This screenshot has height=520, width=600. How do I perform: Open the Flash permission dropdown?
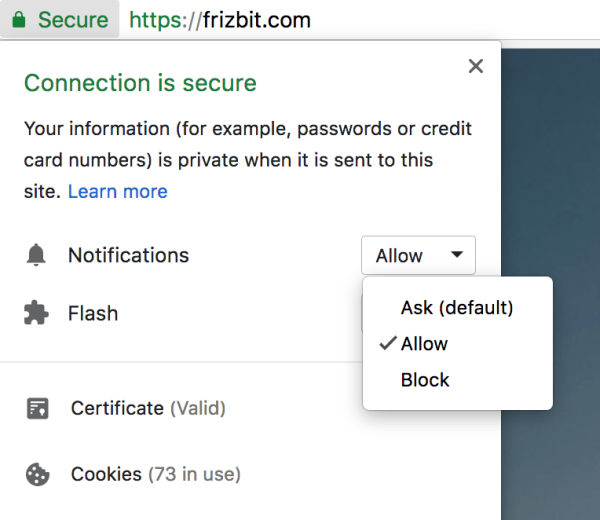coord(364,314)
